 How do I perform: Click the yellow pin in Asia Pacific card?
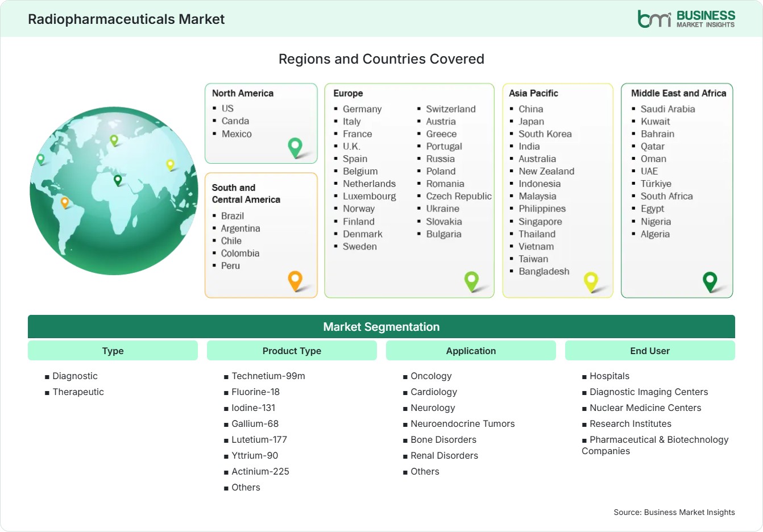coord(591,281)
